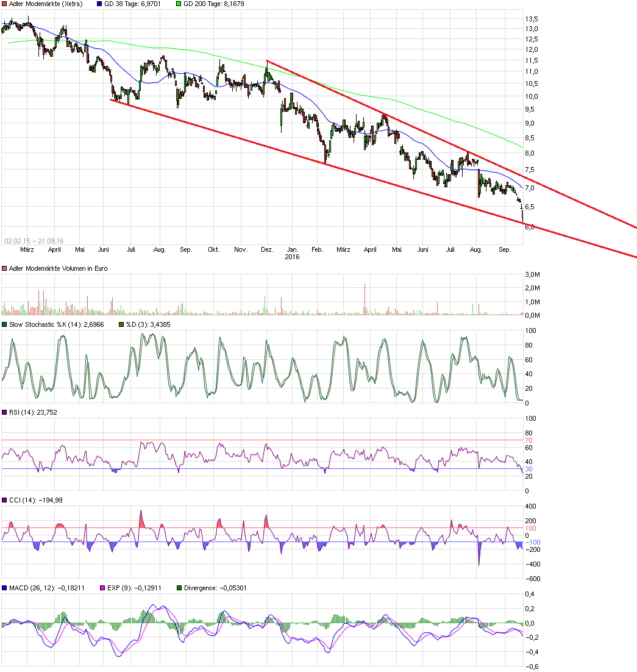Click the largest red volume spike bar
Image resolution: width=637 pixels, height=672 pixels.
coord(364,299)
